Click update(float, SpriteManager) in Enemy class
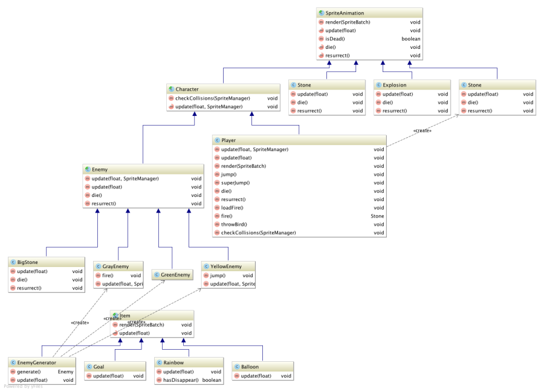 (125, 179)
